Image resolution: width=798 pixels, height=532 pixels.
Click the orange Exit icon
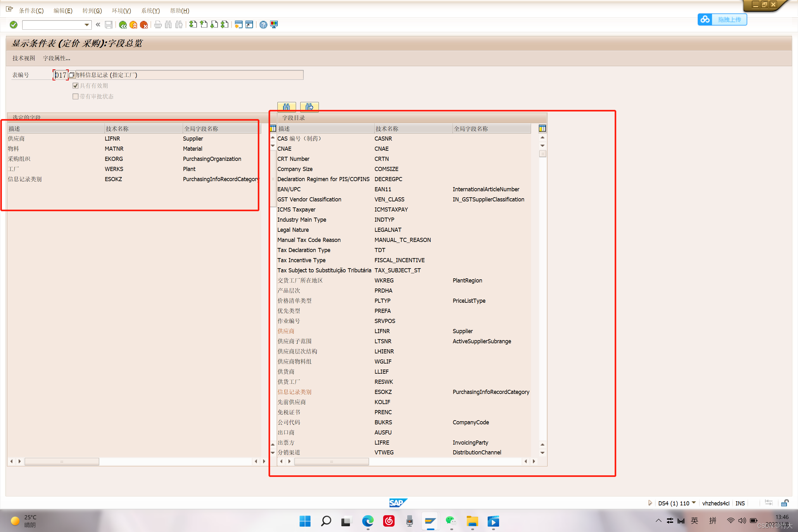coord(133,25)
